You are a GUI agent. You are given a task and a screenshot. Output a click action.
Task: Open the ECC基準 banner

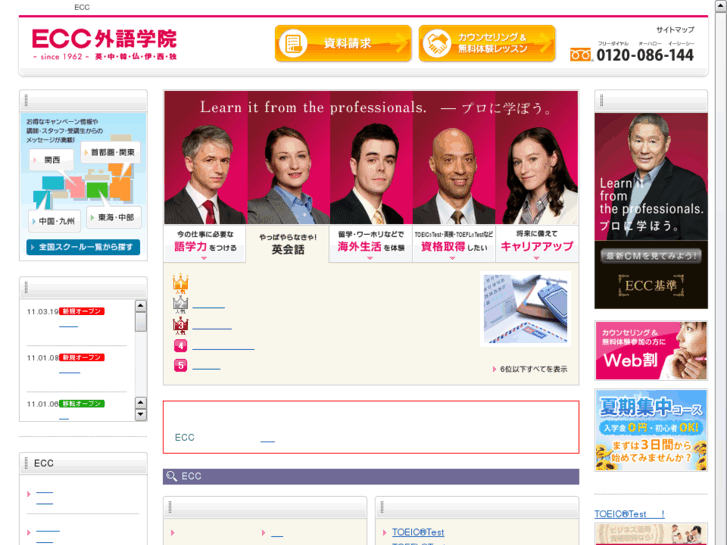651,286
